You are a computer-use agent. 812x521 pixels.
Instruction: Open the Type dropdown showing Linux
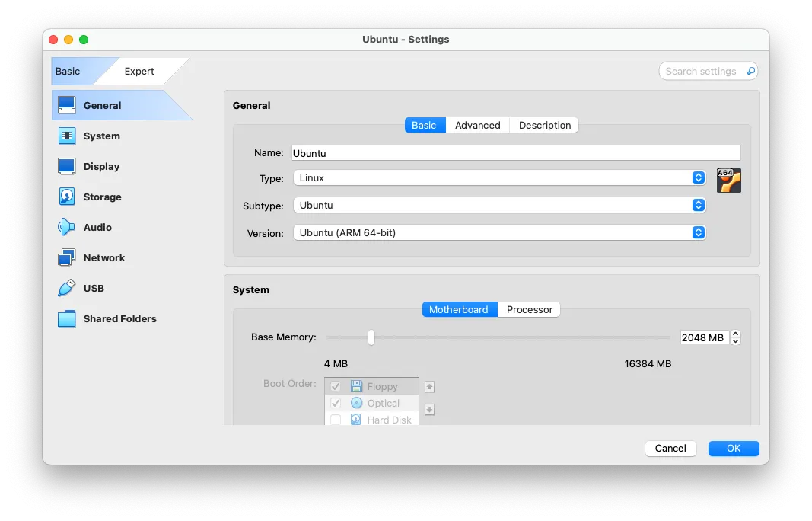[x=499, y=177]
